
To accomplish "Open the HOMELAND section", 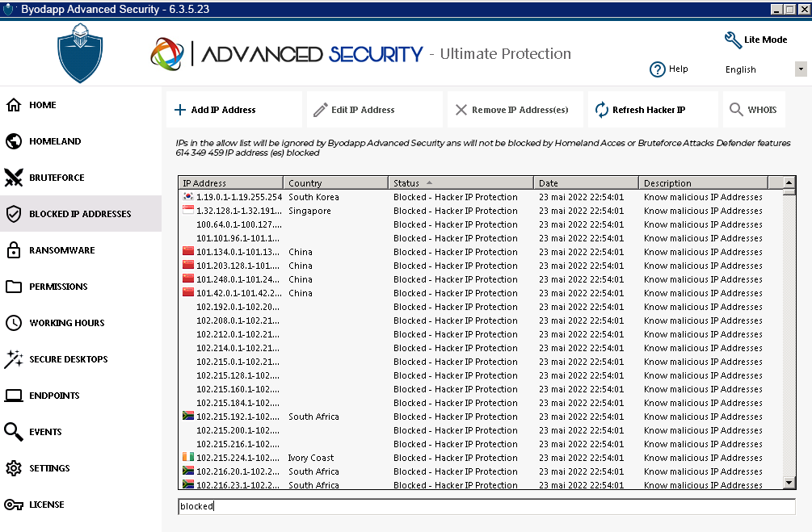I will point(81,140).
